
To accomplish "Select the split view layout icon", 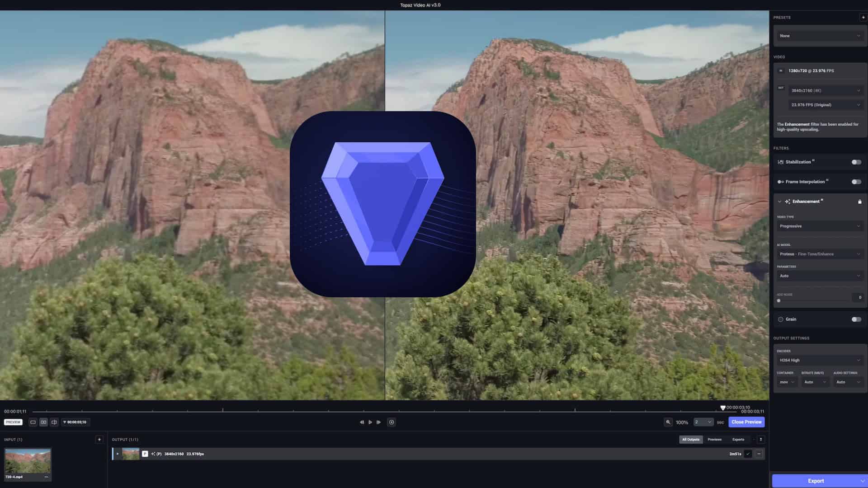I will click(54, 422).
